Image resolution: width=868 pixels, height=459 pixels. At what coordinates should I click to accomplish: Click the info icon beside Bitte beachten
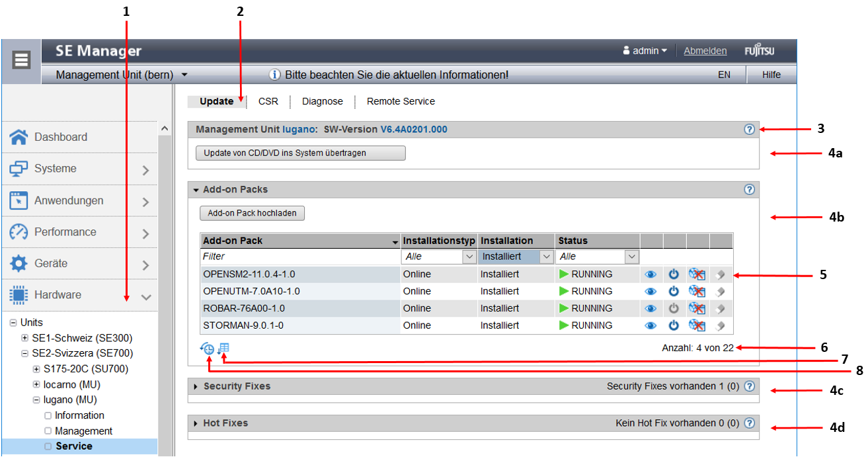click(275, 75)
